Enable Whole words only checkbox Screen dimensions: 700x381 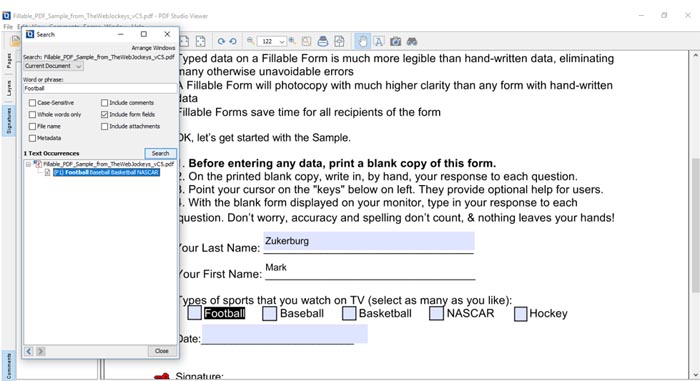pyautogui.click(x=32, y=115)
